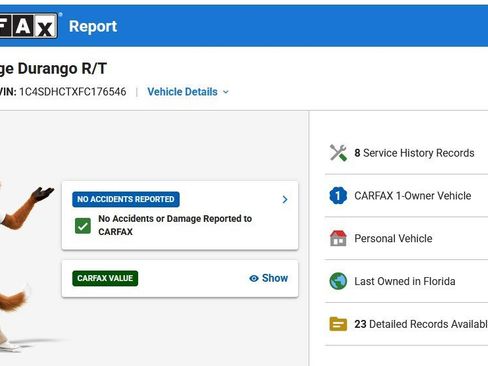Click the chevron beside Vehicle Details
The height and width of the screenshot is (366, 488).
tap(226, 92)
